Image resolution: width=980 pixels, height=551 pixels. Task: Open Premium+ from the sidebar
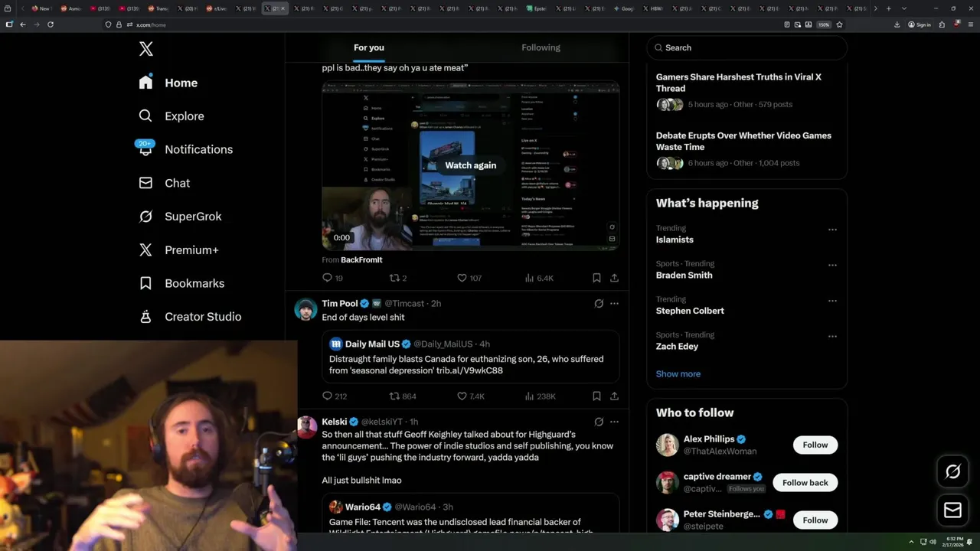(x=178, y=250)
